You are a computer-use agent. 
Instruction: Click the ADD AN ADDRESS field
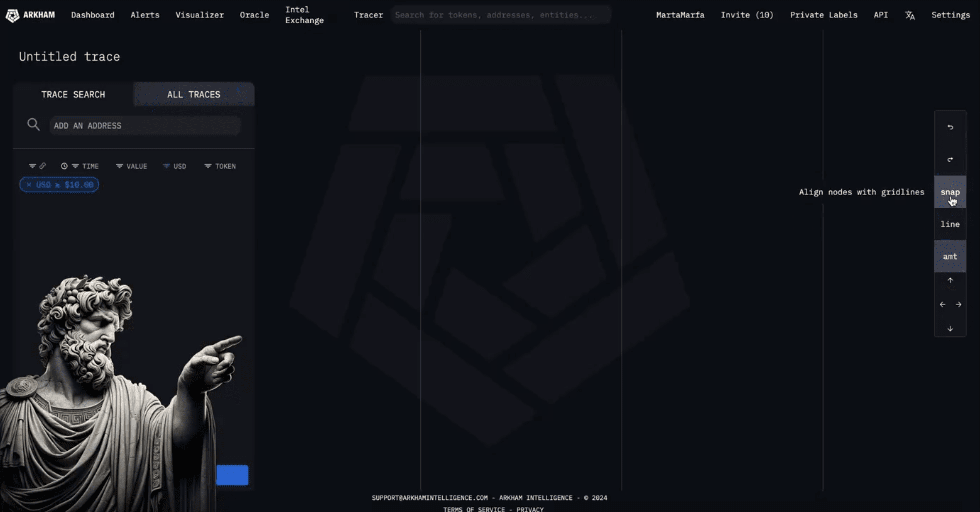point(144,125)
